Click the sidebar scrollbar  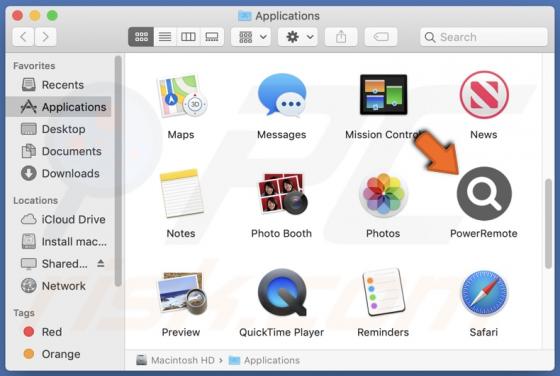coord(118,171)
